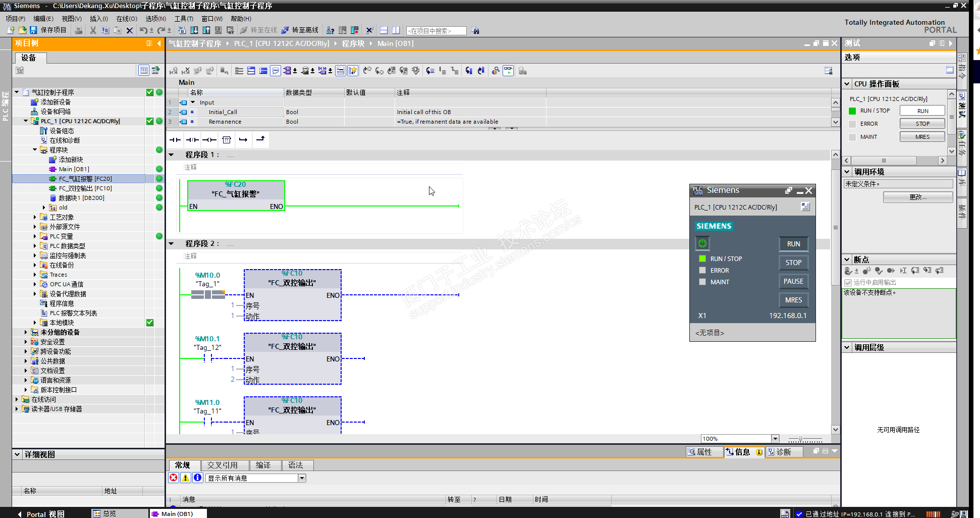Toggle the 运行中启用输出 checkbox
The width and height of the screenshot is (980, 518).
pyautogui.click(x=848, y=283)
